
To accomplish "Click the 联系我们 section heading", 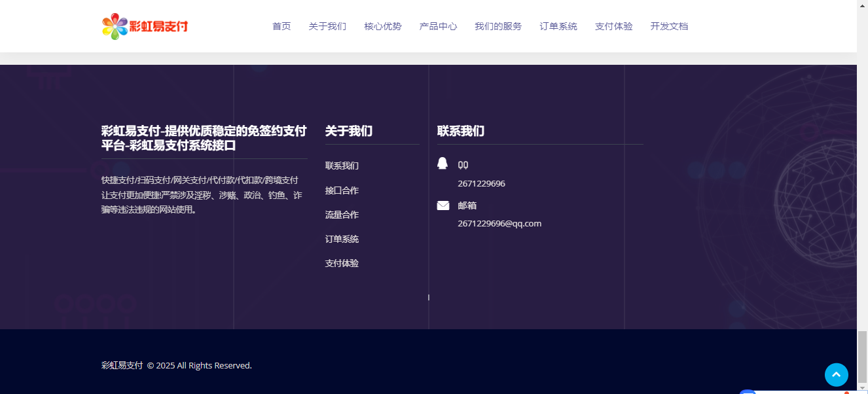I will coord(461,131).
